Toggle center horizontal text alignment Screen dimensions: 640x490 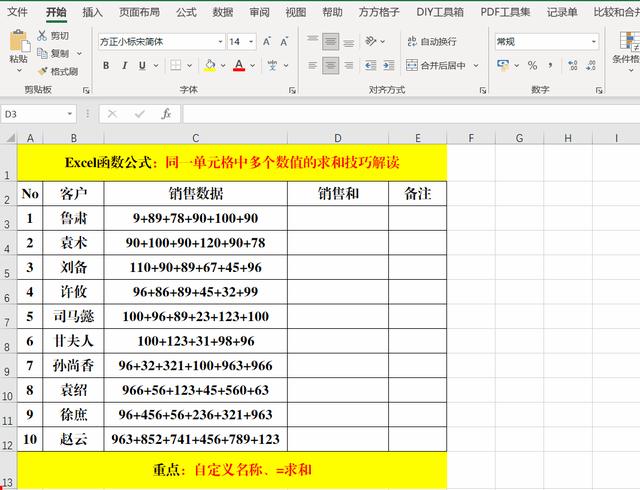330,65
